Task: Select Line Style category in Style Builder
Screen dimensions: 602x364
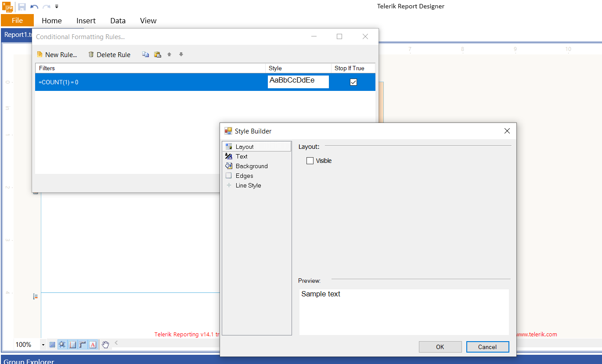Action: click(257, 185)
